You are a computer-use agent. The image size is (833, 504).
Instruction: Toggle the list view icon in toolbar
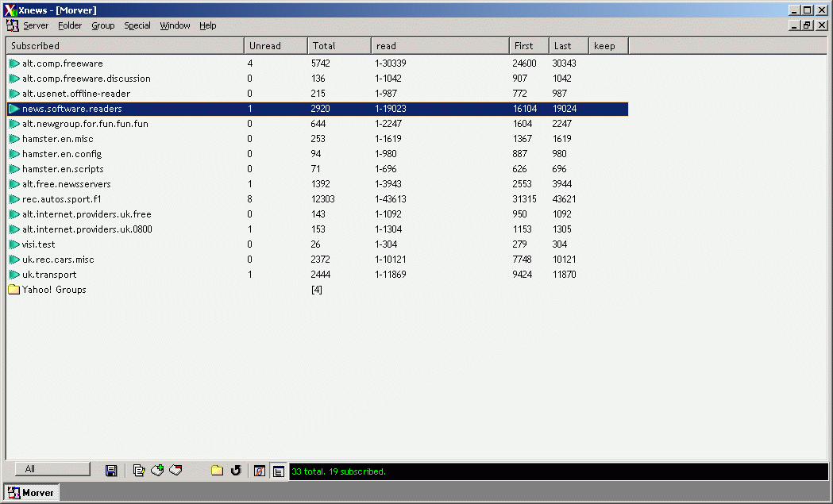(x=279, y=471)
